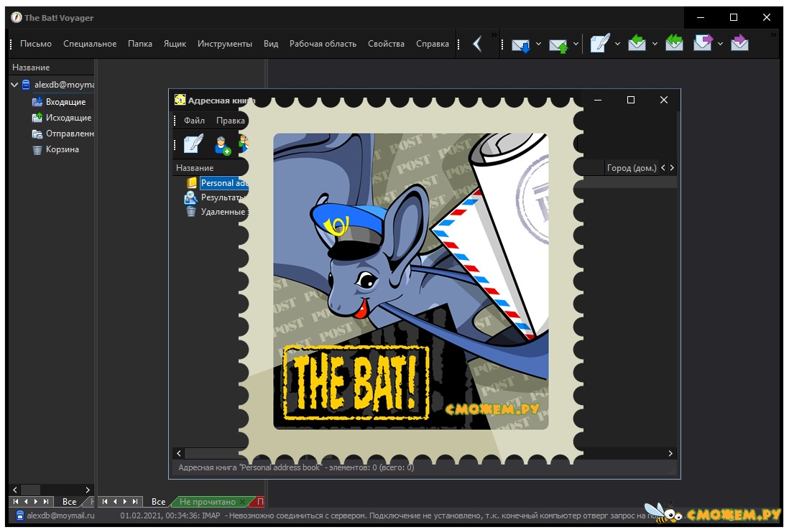789x532 pixels.
Task: Click alexdb@moymail.ru in the status bar
Action: 60,515
